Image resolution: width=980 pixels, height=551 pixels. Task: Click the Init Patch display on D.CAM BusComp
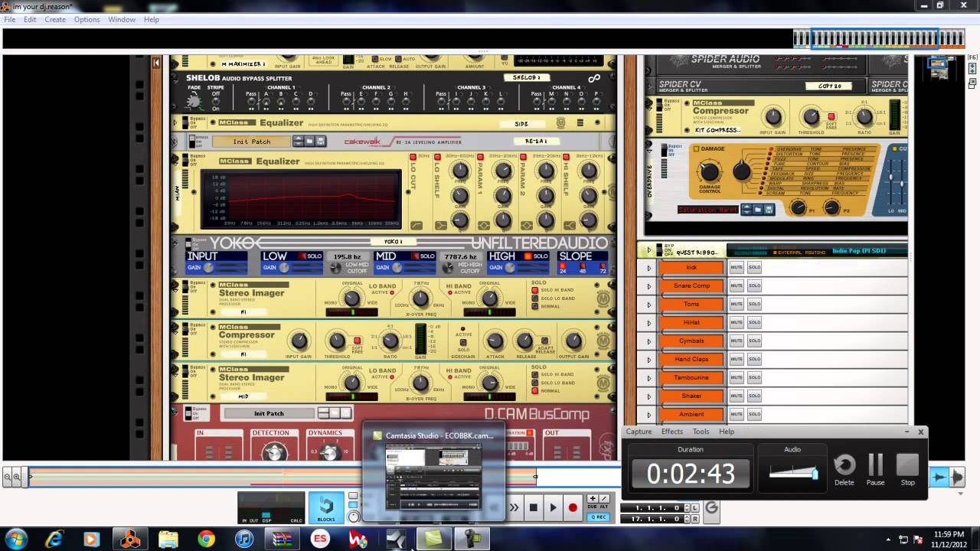pos(269,413)
